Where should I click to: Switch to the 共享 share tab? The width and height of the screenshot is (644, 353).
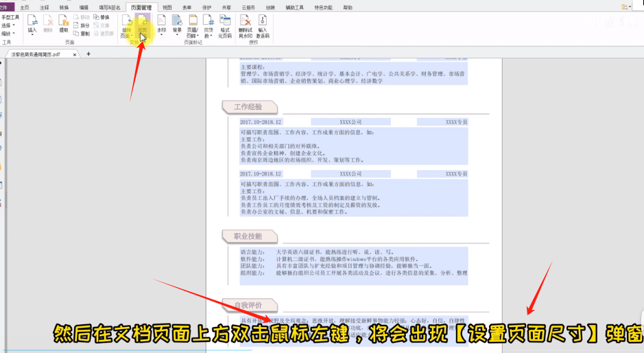point(226,8)
